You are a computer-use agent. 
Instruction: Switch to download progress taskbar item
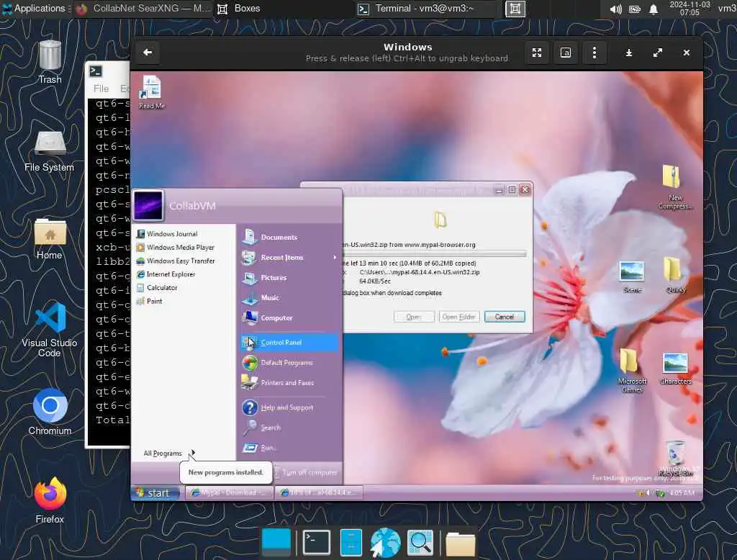(x=319, y=493)
